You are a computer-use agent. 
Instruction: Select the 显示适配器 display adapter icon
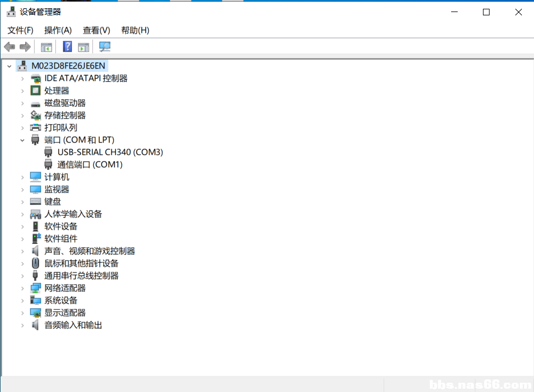click(35, 313)
